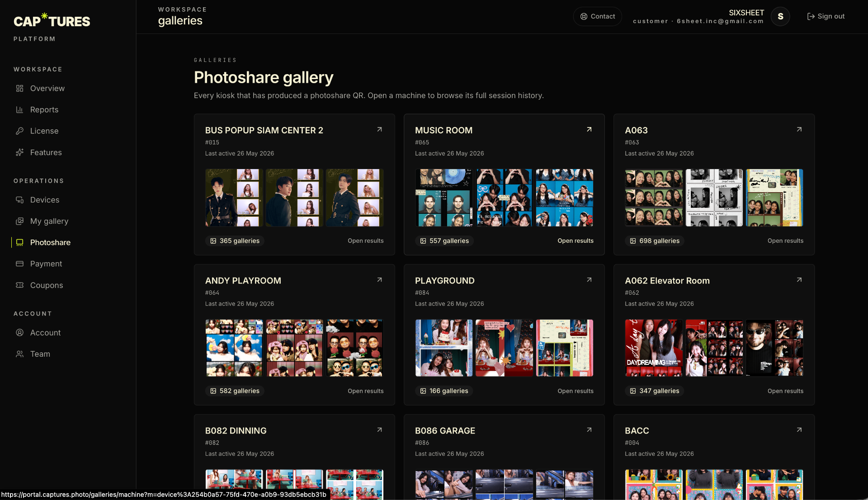Click Sign out
Viewport: 868px width, 500px height.
point(826,16)
